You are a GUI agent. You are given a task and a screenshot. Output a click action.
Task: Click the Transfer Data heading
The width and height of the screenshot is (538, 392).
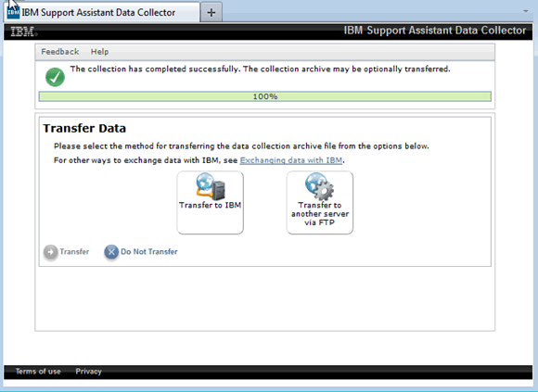tap(84, 129)
